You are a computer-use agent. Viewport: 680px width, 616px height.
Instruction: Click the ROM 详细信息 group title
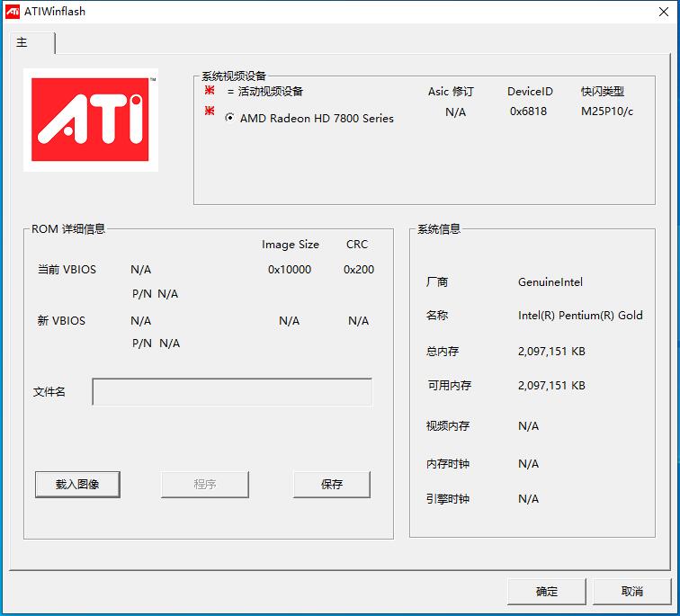tap(68, 229)
